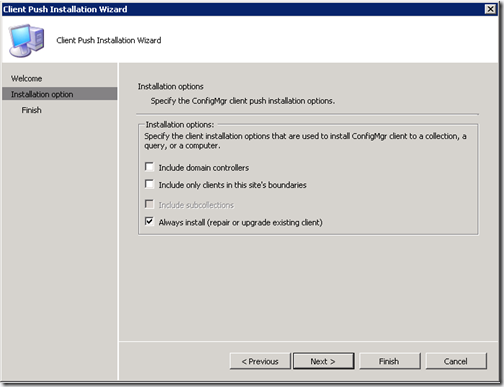This screenshot has height=387, width=504.
Task: Click the Previous button
Action: click(260, 361)
